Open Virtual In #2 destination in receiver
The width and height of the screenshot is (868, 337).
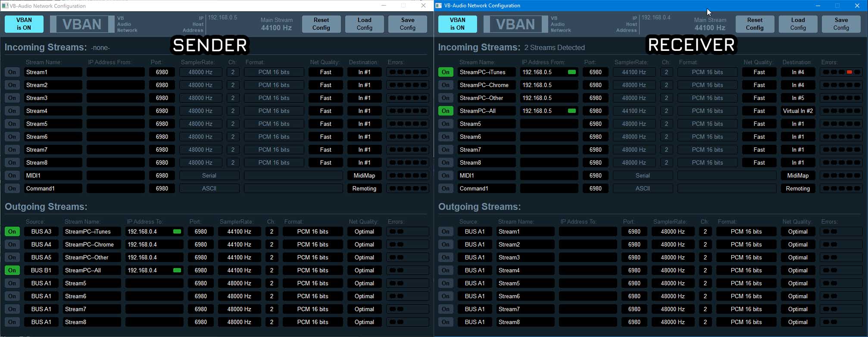pos(798,111)
